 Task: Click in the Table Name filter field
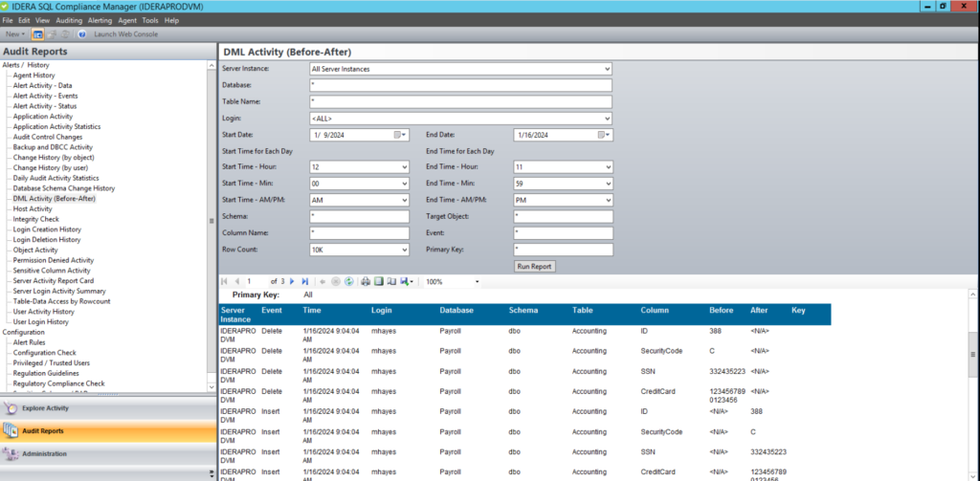coord(460,101)
